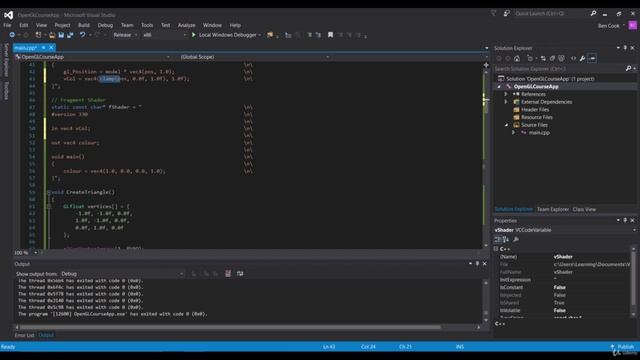Open the Local Windows Debugger dropdown arrow
The height and width of the screenshot is (360, 640).
tap(260, 35)
